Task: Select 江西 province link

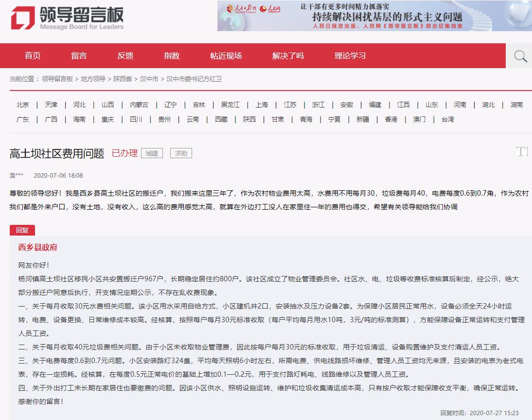Action: [x=404, y=105]
